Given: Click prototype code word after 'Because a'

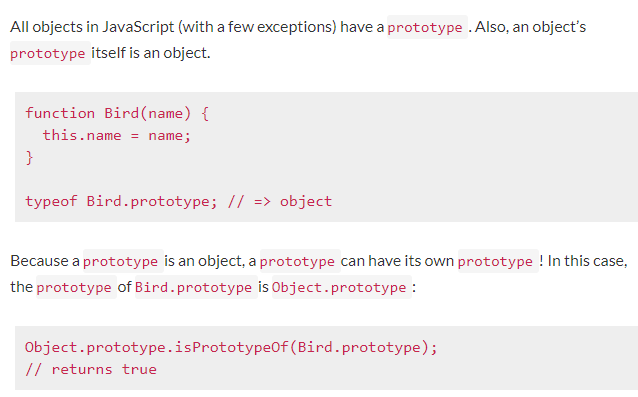Looking at the screenshot, I should click(x=121, y=261).
